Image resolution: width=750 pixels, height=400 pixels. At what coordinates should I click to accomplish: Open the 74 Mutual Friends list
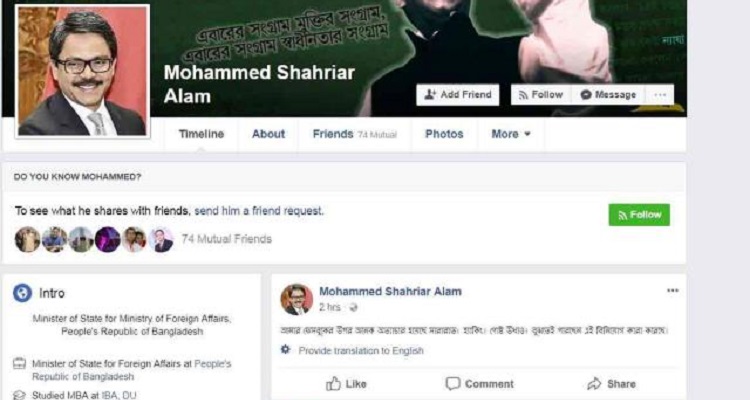[x=226, y=239]
